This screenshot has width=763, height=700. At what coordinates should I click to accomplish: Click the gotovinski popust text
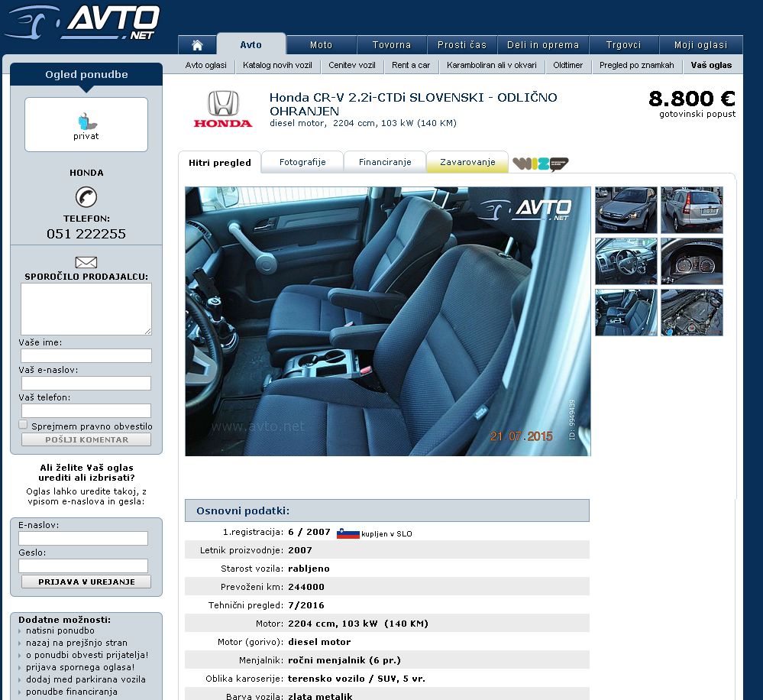pos(697,115)
